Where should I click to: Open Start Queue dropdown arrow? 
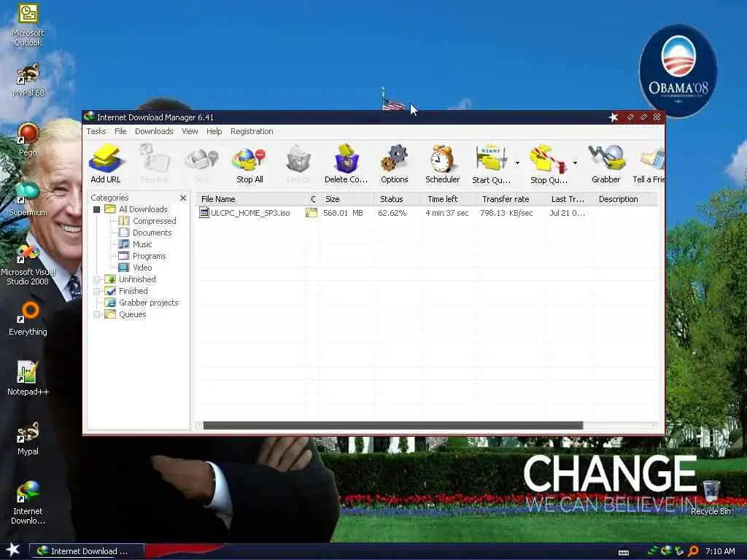pyautogui.click(x=517, y=163)
